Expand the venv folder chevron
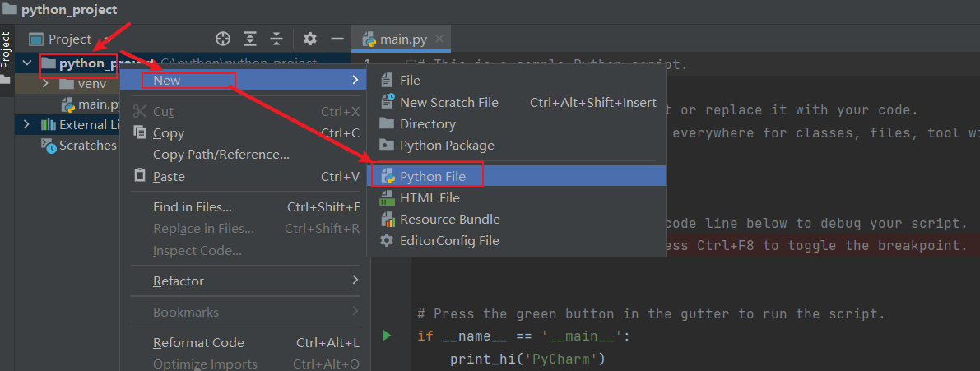Image resolution: width=980 pixels, height=371 pixels. pos(45,84)
